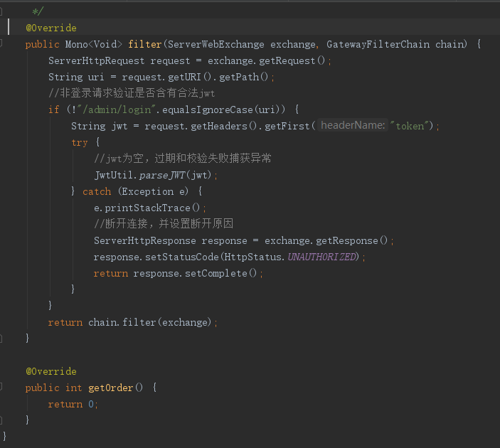Viewport: 500px width, 448px height.
Task: Click chain.filter in the return statement
Action: click(x=122, y=322)
